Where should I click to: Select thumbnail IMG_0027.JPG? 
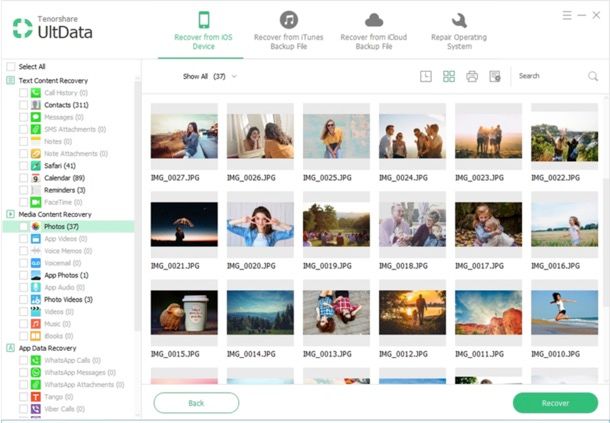pos(184,136)
